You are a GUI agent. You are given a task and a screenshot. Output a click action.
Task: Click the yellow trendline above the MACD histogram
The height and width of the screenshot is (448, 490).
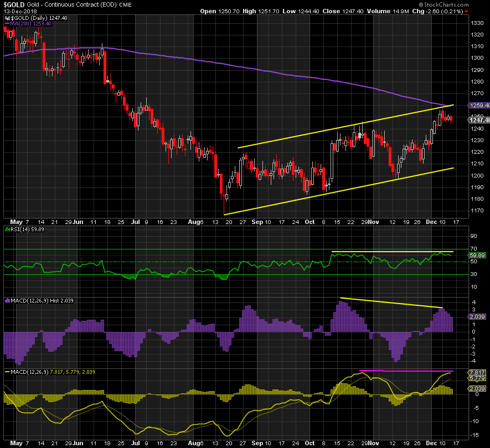pos(391,303)
